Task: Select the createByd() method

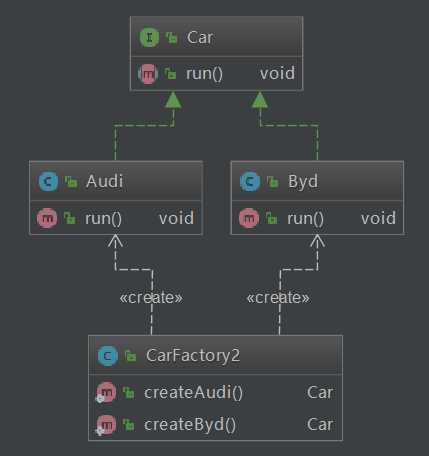Action: tap(190, 425)
